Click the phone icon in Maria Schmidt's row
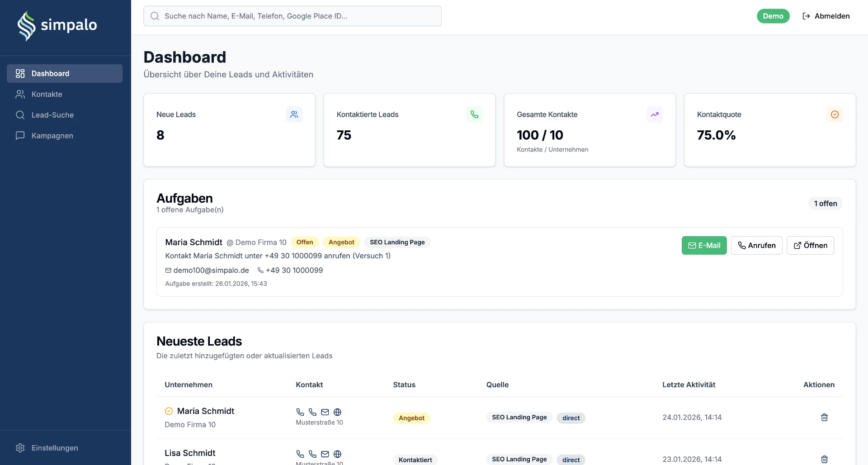This screenshot has width=868, height=465. (x=300, y=412)
